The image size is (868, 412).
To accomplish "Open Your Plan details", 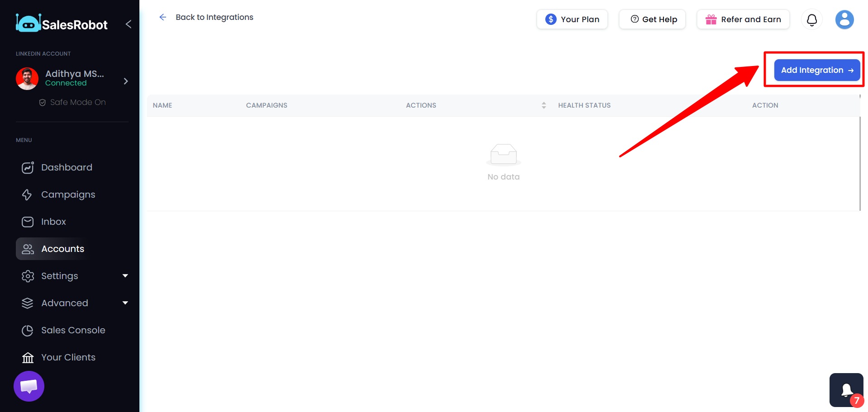I will pyautogui.click(x=572, y=19).
